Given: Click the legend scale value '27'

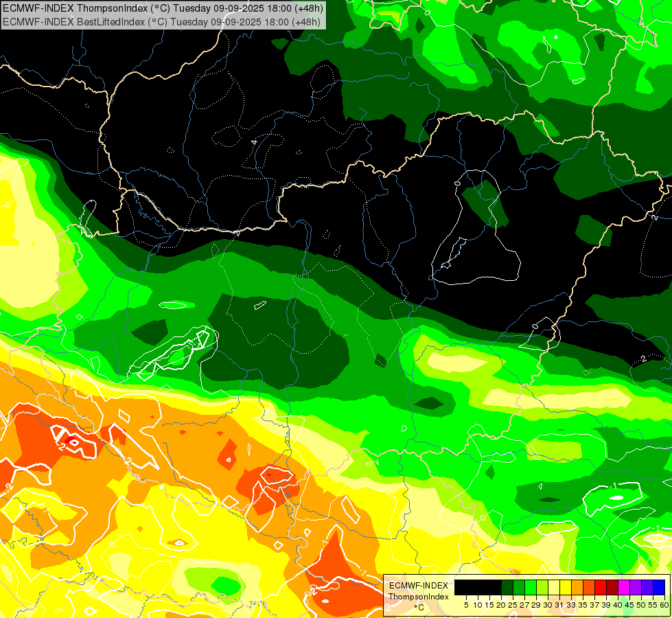Looking at the screenshot, I should point(524,605).
